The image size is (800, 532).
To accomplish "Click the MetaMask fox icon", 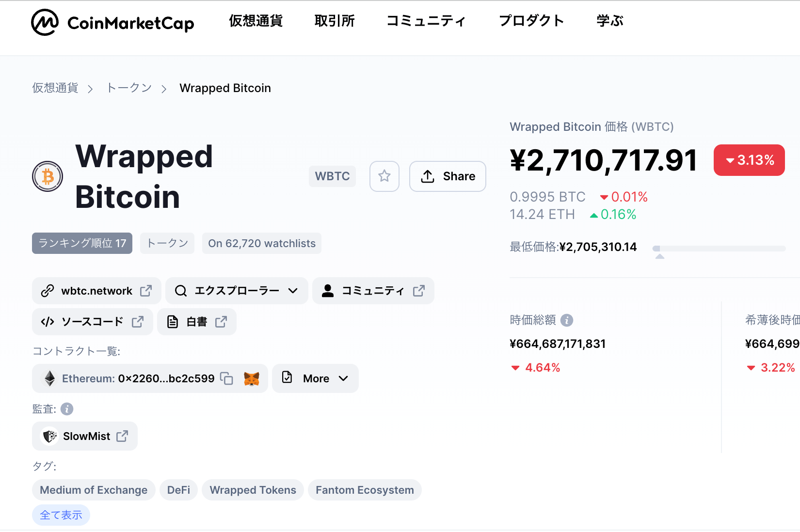I will [251, 378].
